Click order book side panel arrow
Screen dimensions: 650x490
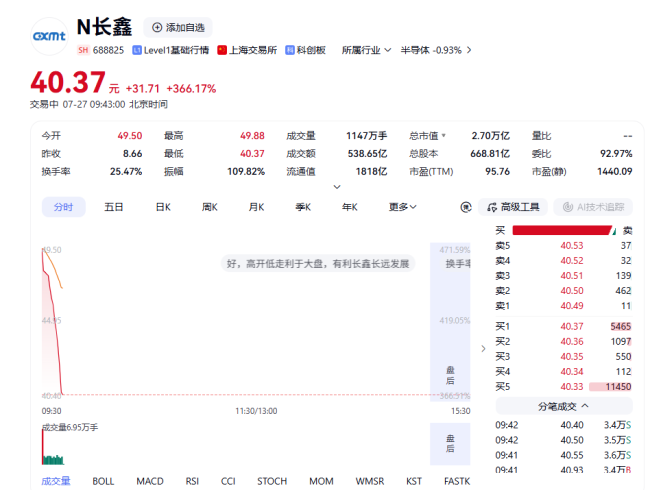point(483,349)
